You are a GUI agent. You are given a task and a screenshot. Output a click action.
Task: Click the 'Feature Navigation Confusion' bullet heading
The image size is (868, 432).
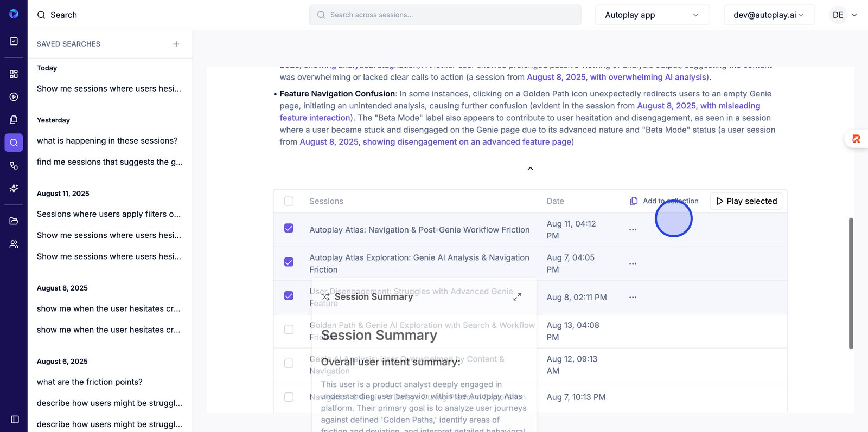click(337, 94)
